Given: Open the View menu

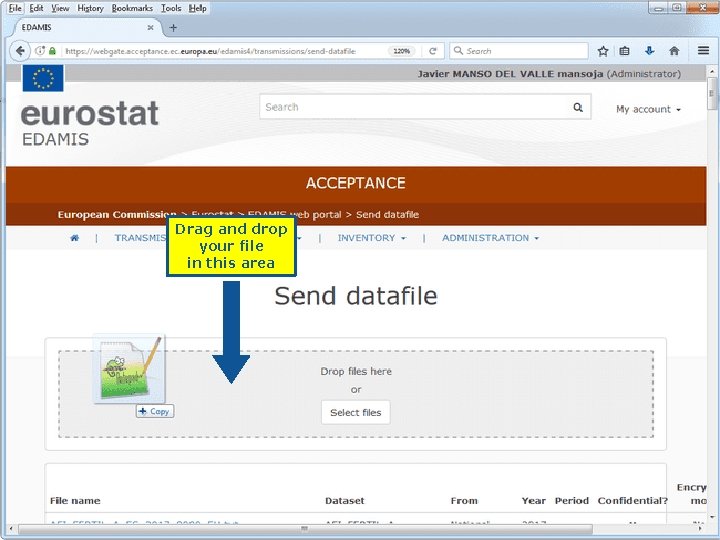Looking at the screenshot, I should coord(60,8).
